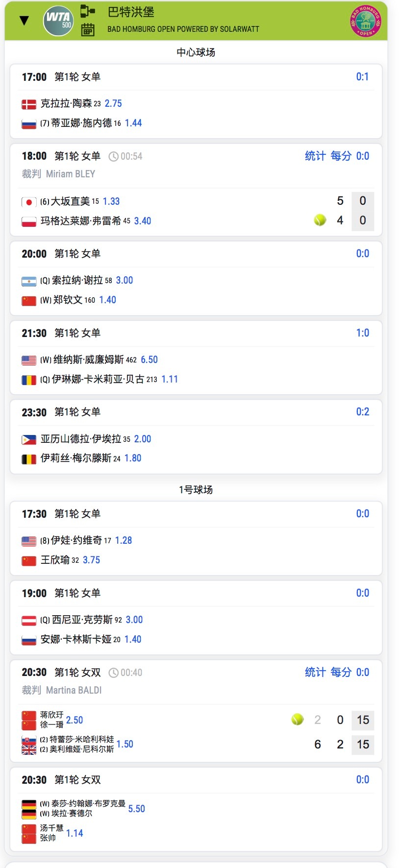Click the clock icon showing 00:54
Screen dimensions: 402x868
pos(113,156)
